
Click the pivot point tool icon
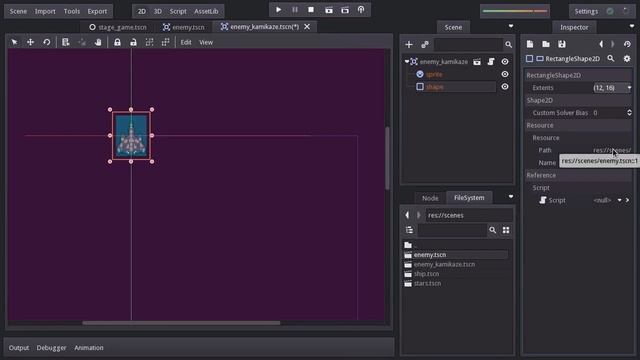coord(82,42)
